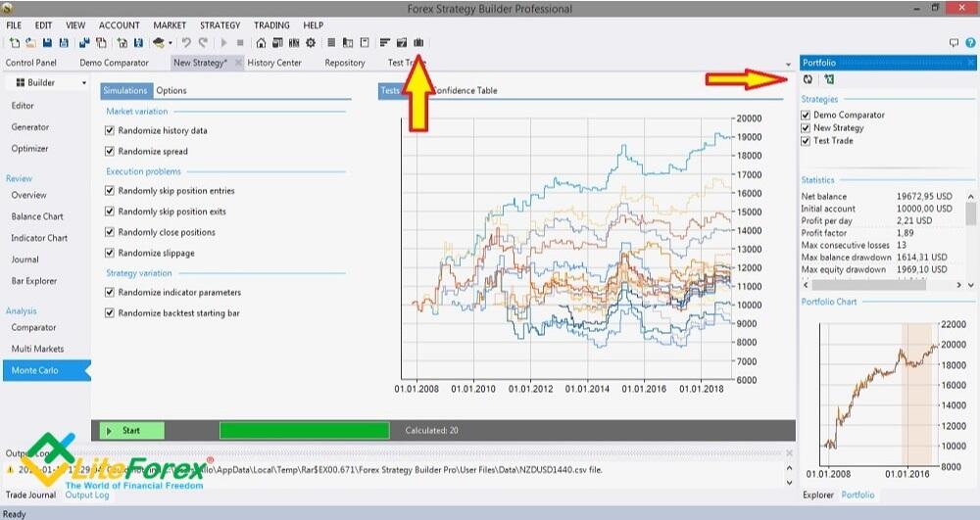The width and height of the screenshot is (980, 520).
Task: Uncheck New Strategy in Portfolio strategies
Action: click(806, 128)
